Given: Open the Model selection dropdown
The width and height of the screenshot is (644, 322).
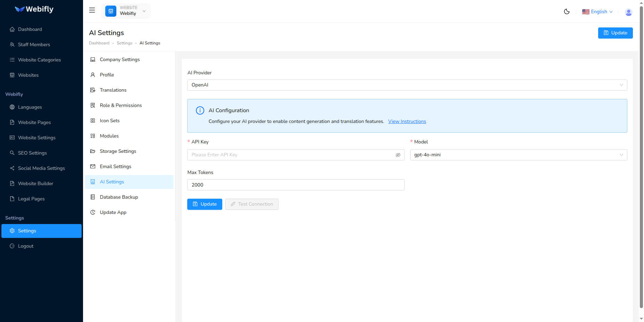Looking at the screenshot, I should click(518, 155).
